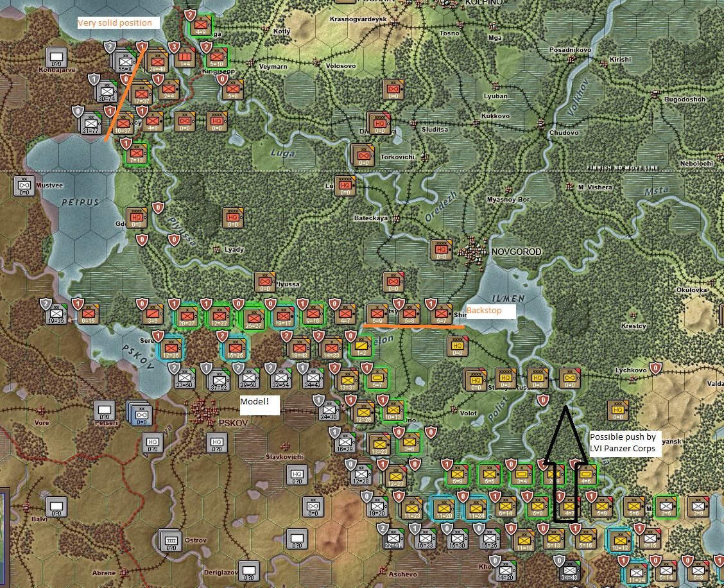Select the red 14=33 unit stack
Screen dimensions: 724x588
(x=331, y=349)
